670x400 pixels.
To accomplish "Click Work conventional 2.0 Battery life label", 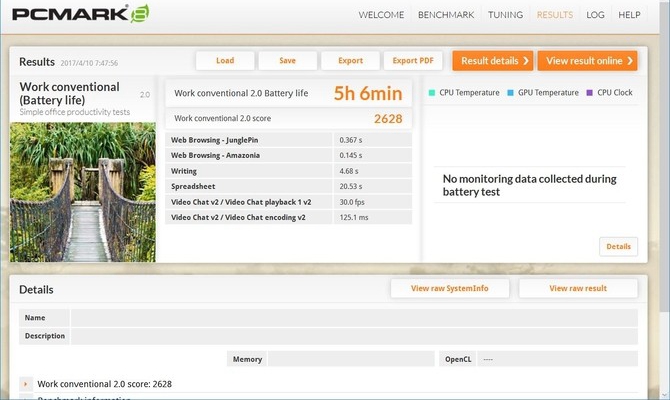I will coord(241,93).
